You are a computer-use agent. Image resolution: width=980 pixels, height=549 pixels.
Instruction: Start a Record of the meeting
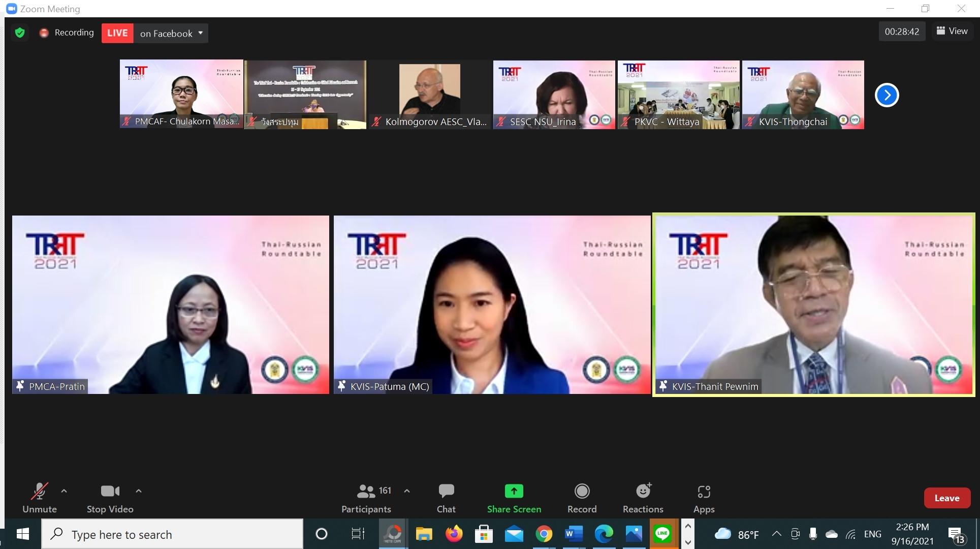tap(582, 498)
